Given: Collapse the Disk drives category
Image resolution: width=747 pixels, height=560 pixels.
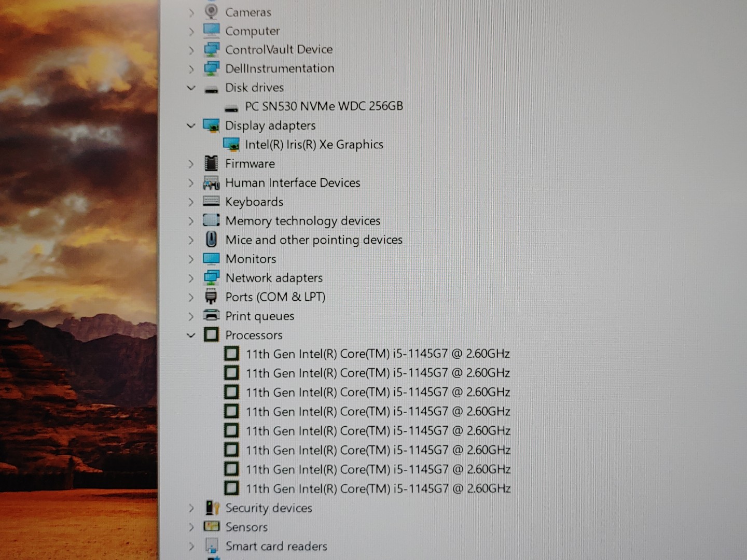Looking at the screenshot, I should point(191,88).
